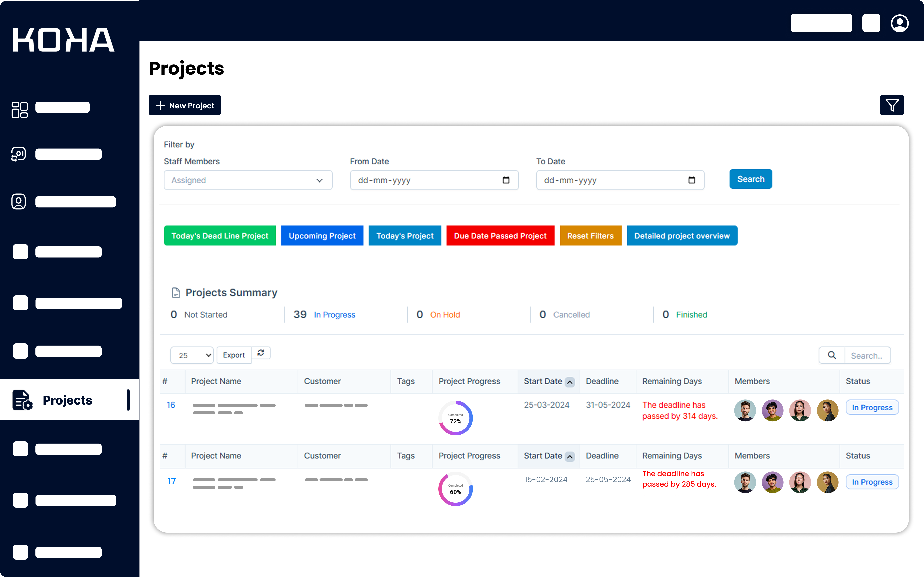Screen dimensions: 924x577
Task: Filter by In Progress summary status
Action: point(334,314)
